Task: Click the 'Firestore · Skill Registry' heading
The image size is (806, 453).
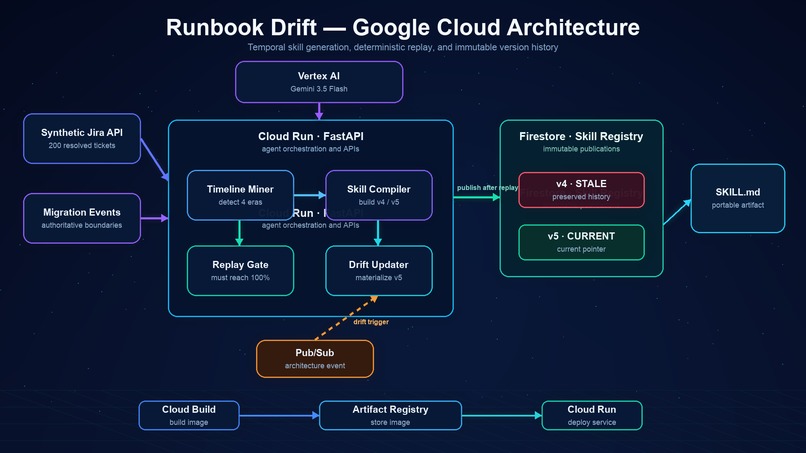Action: (581, 136)
